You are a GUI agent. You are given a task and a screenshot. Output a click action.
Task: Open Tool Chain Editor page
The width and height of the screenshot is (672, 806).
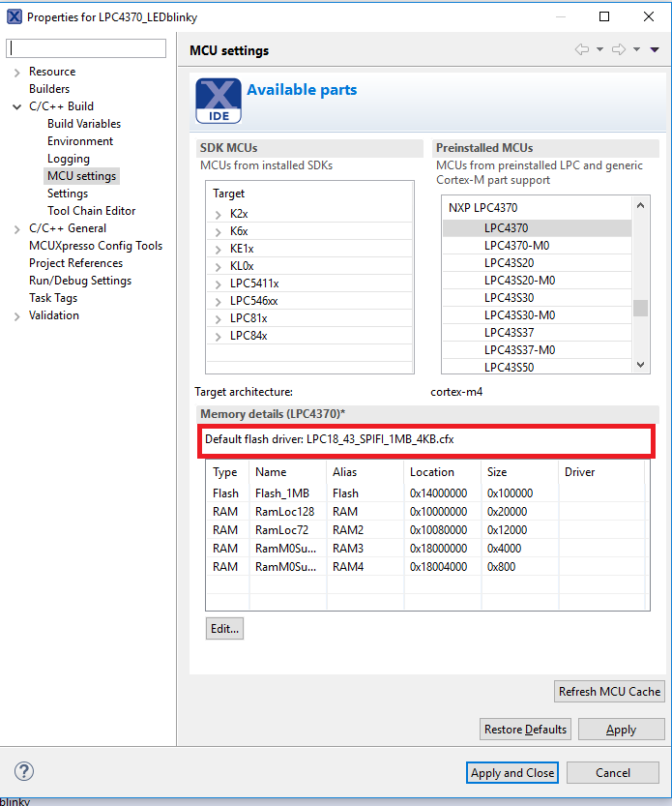[x=92, y=211]
